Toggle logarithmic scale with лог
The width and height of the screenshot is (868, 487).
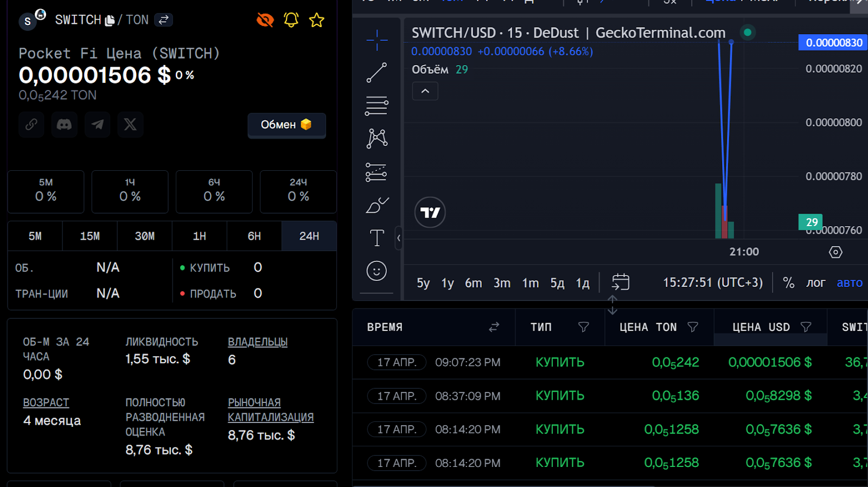[815, 283]
